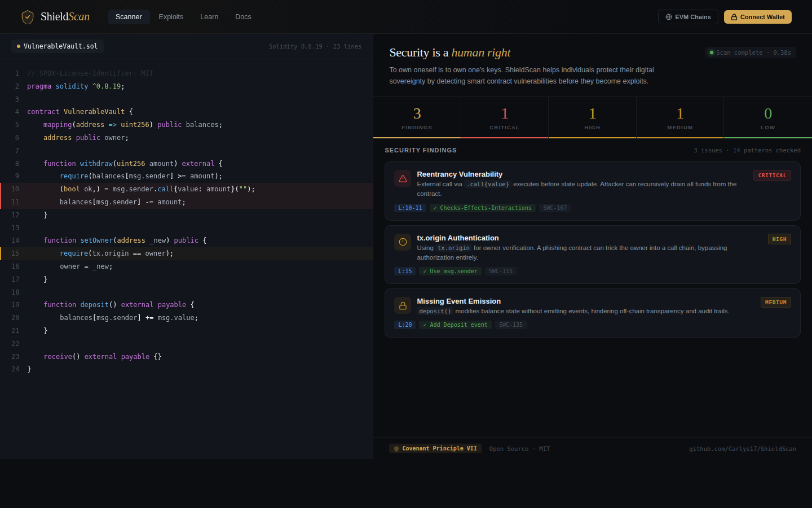Click the SWC-107 reference tag
This screenshot has width=812, height=508.
[555, 208]
